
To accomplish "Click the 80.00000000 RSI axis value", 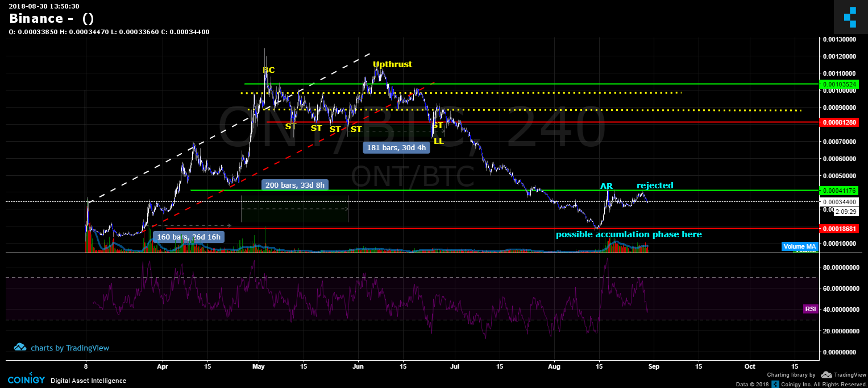I will click(840, 267).
